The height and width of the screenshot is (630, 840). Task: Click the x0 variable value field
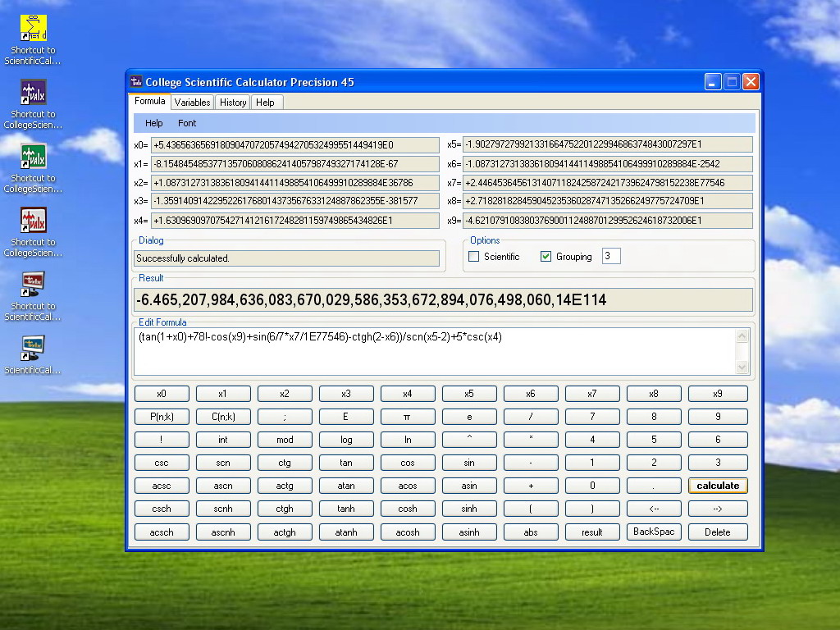(x=295, y=144)
